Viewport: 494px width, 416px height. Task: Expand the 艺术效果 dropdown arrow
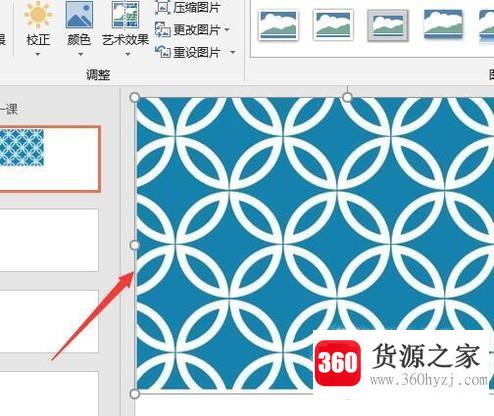click(x=128, y=54)
